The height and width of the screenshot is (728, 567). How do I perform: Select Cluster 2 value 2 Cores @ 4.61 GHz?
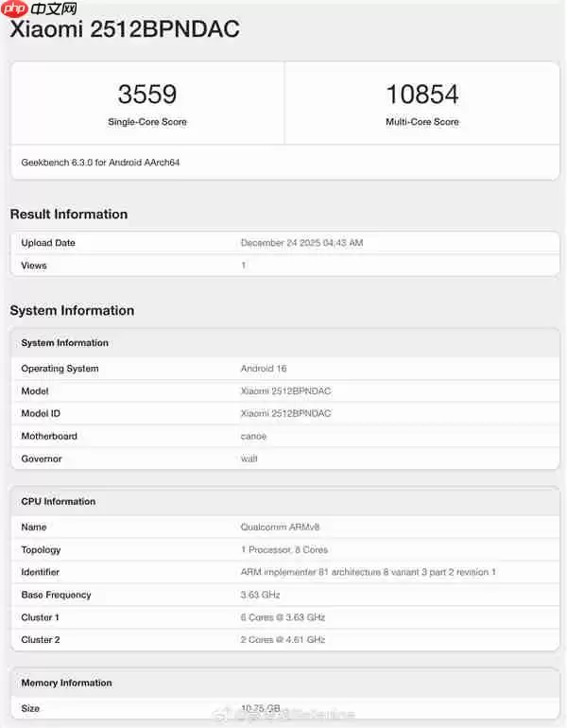coord(283,640)
